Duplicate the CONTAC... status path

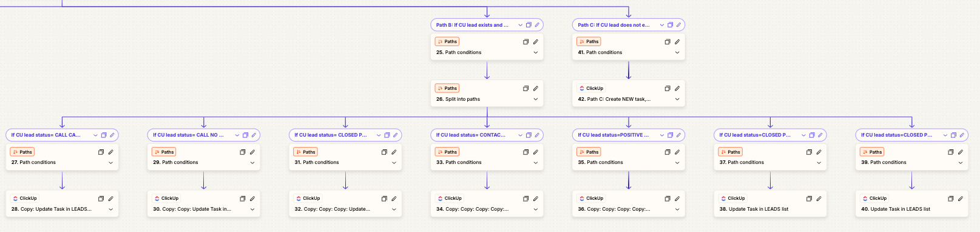coord(529,135)
